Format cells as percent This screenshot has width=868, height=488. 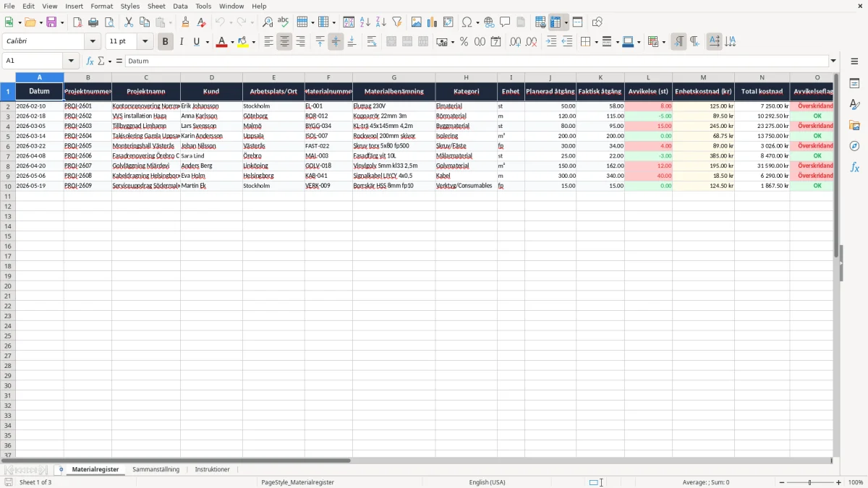pos(464,42)
